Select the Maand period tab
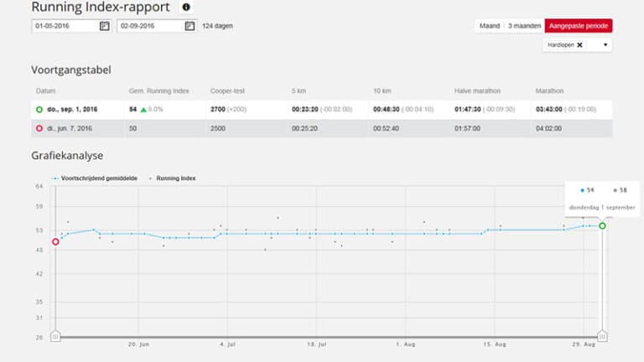 click(x=489, y=26)
